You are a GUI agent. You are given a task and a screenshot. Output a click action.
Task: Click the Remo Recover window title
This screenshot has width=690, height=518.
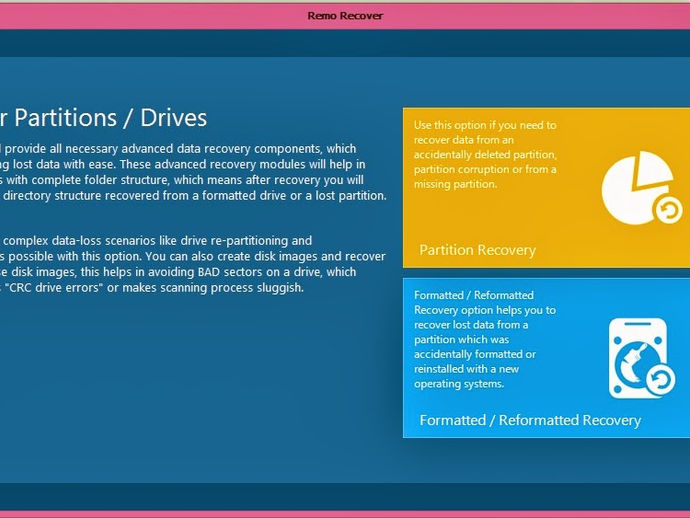(345, 16)
